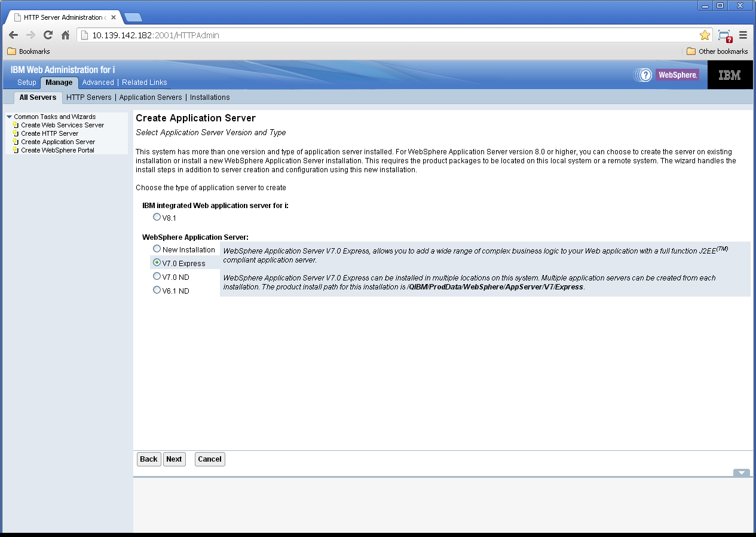Click the Back button
Screen dimensions: 756x537
(149, 459)
